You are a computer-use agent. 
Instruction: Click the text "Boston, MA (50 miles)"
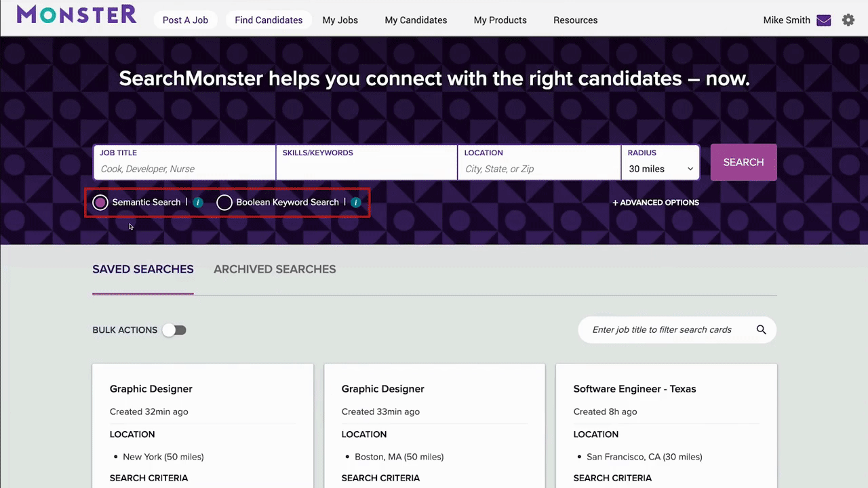click(399, 457)
